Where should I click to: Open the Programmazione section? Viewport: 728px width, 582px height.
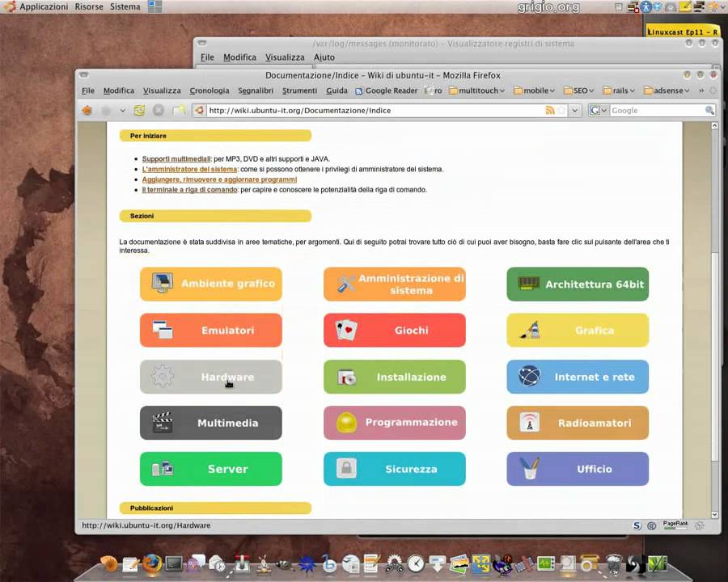point(394,422)
